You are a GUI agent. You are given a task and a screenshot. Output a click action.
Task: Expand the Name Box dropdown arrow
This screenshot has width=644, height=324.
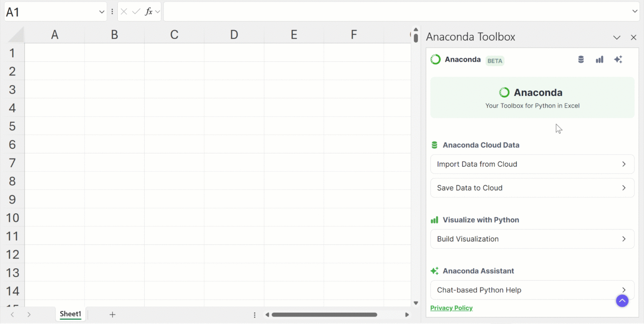pos(101,12)
